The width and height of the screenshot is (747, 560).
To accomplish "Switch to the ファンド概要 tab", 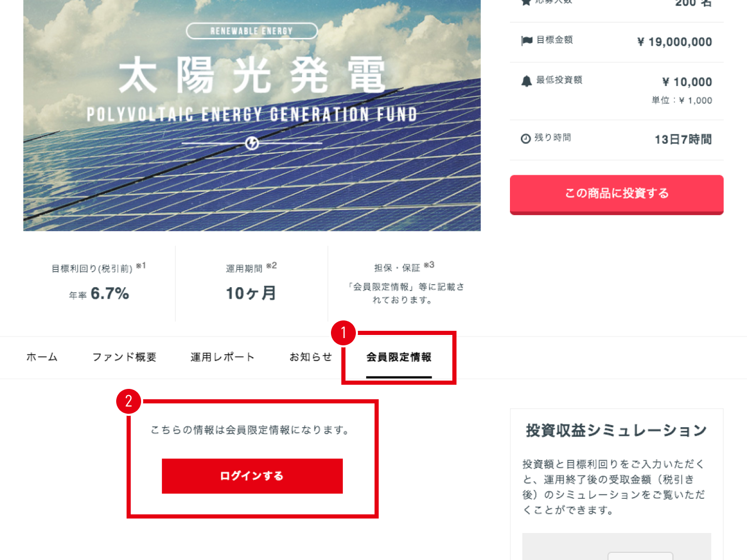I will coord(125,357).
